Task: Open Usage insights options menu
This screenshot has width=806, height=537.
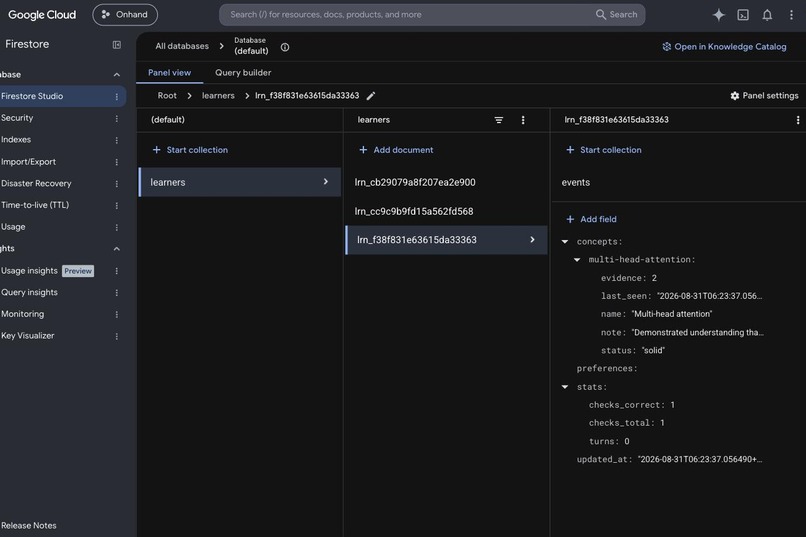Action: 117,271
